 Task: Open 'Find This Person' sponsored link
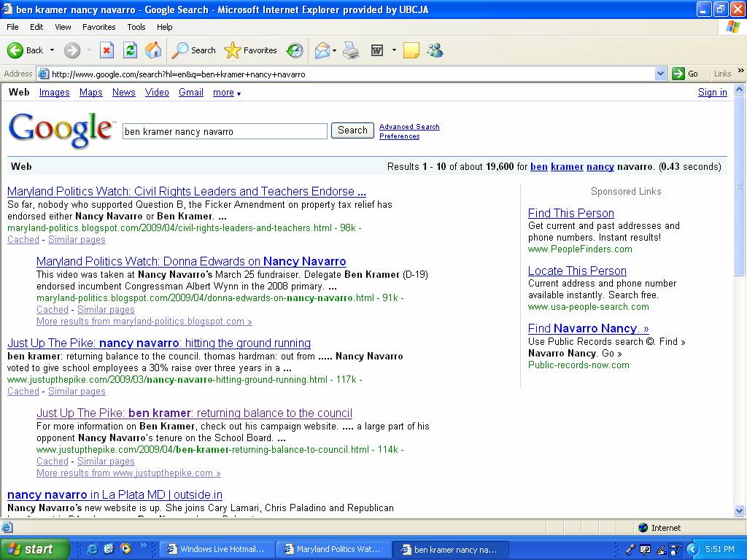click(x=570, y=214)
